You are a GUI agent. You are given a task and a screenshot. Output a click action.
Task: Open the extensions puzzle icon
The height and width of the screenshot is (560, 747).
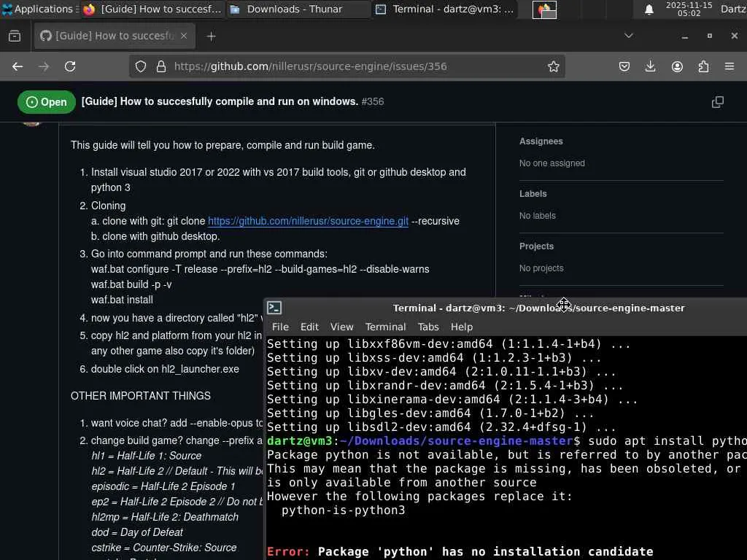703,66
